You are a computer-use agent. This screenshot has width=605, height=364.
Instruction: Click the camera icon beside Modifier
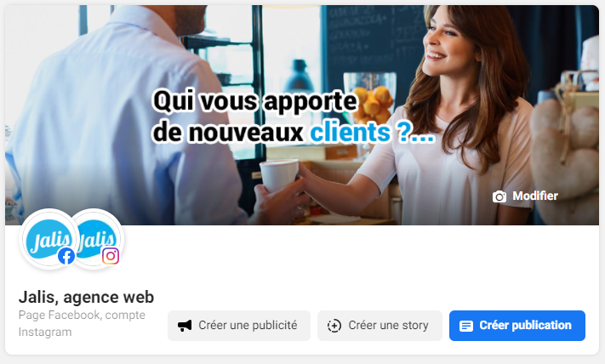tap(499, 196)
